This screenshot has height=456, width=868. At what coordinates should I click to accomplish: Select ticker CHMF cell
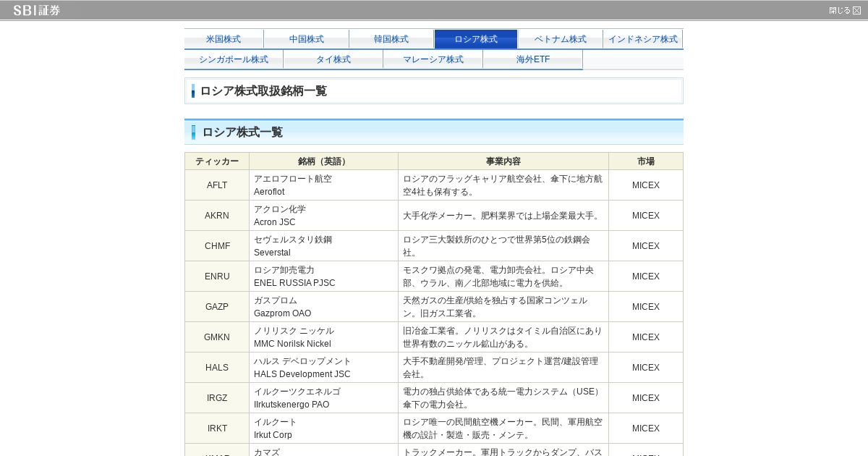pos(217,246)
